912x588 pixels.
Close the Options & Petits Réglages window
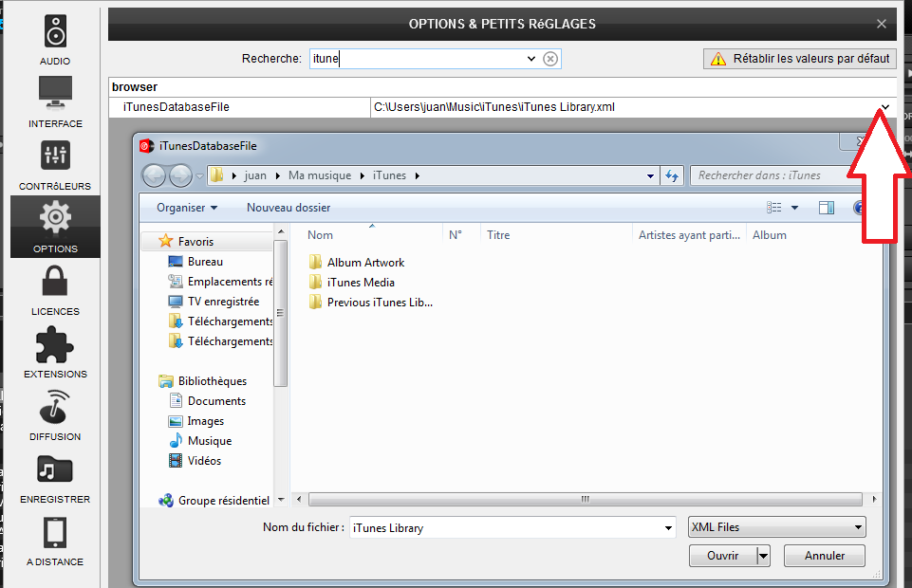882,24
